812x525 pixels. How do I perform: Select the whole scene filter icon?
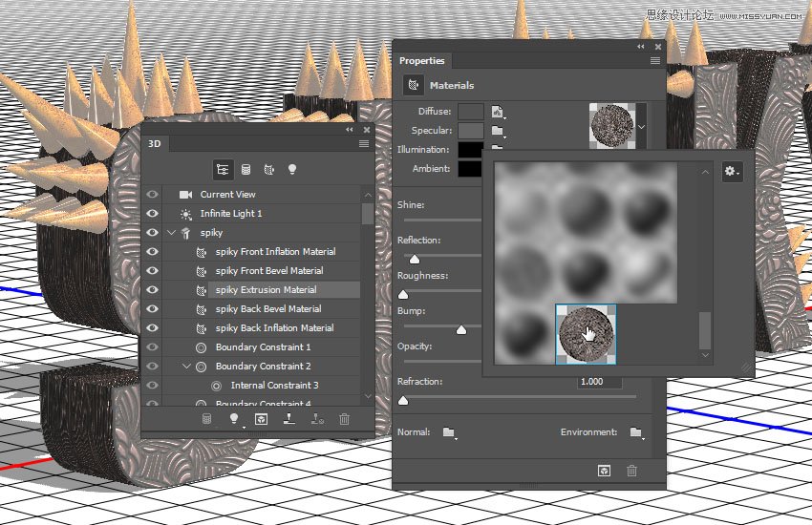click(223, 170)
